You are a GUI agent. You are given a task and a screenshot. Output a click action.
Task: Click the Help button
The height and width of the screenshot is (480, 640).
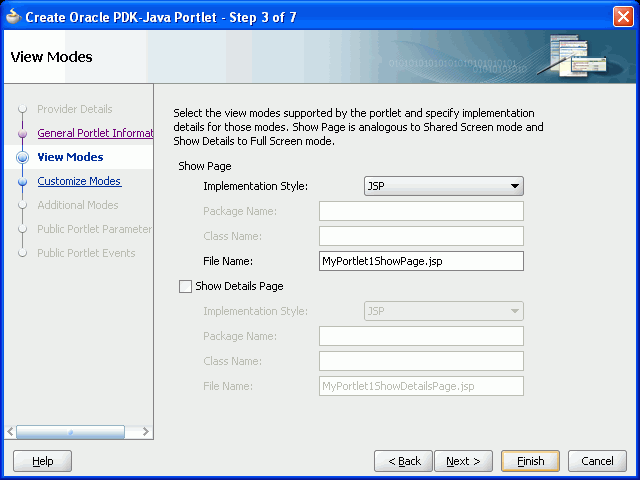click(x=42, y=461)
